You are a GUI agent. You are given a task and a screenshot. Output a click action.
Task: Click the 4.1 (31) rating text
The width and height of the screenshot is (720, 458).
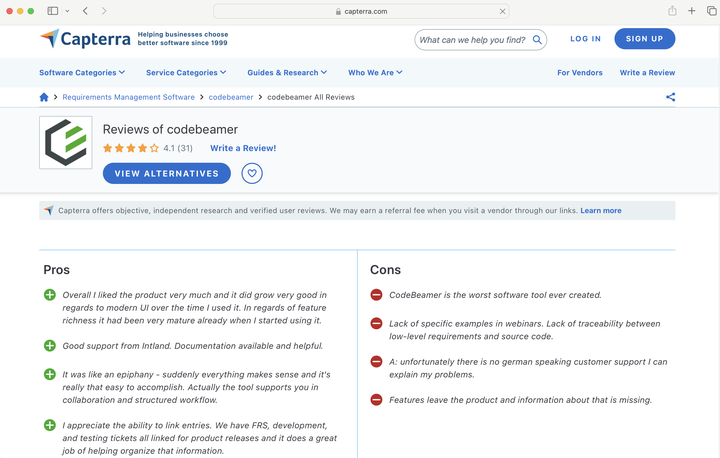[x=178, y=148]
